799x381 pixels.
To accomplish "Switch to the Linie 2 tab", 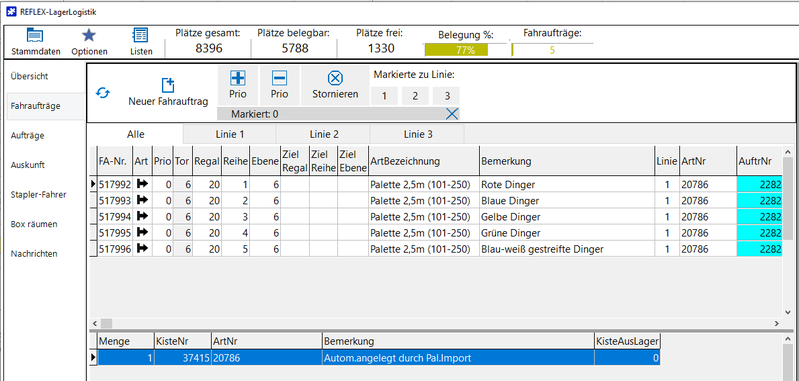I will click(324, 134).
